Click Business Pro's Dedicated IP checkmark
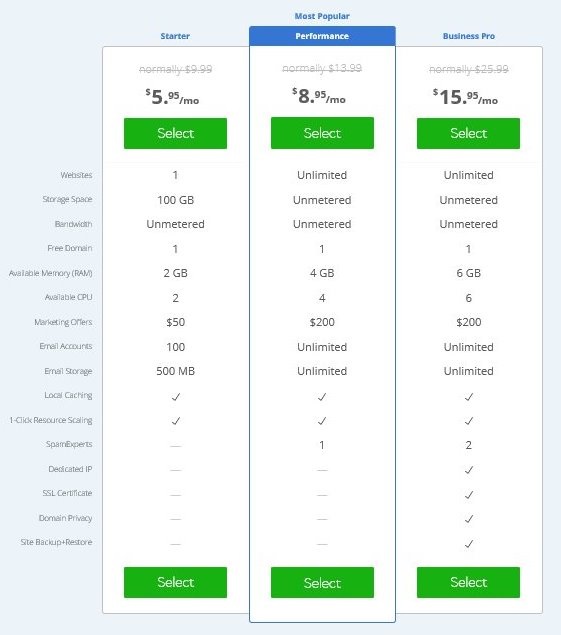This screenshot has width=561, height=635. tap(469, 470)
